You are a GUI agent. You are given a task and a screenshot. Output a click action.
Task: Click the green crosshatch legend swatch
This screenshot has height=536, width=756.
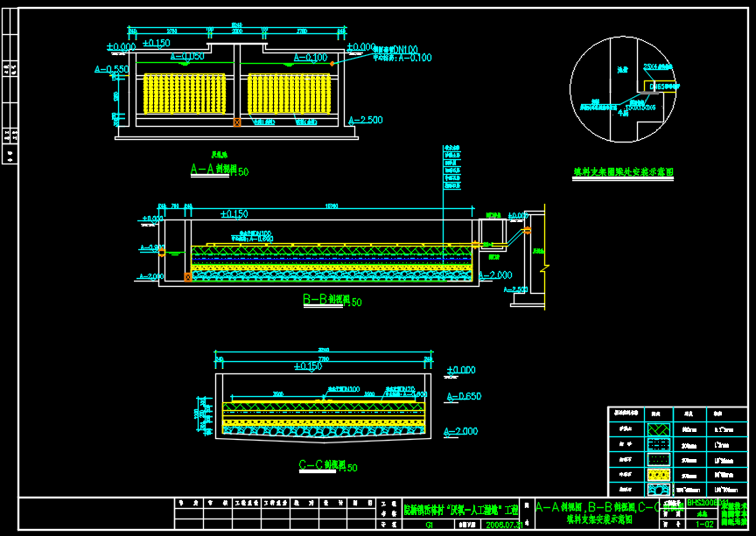pos(659,429)
